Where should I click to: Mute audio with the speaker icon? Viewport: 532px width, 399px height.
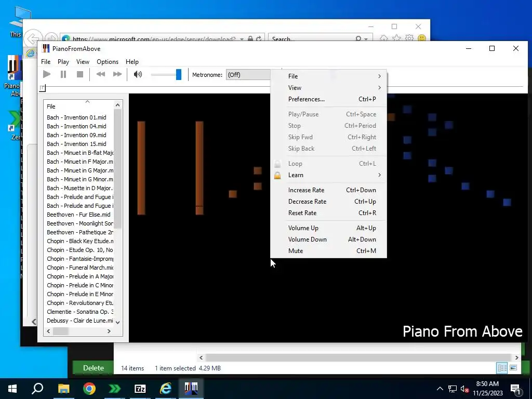(x=138, y=74)
